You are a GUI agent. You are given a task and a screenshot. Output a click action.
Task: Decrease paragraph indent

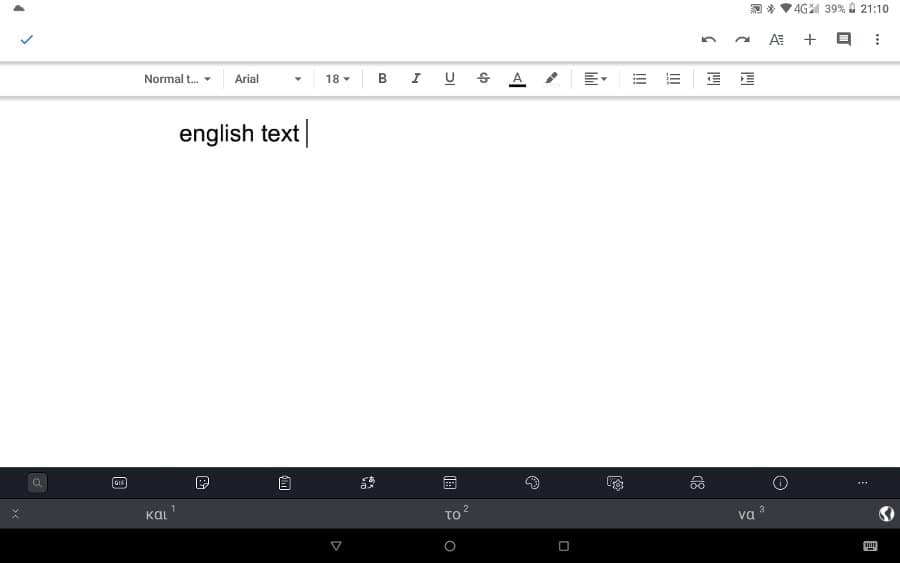coord(713,79)
